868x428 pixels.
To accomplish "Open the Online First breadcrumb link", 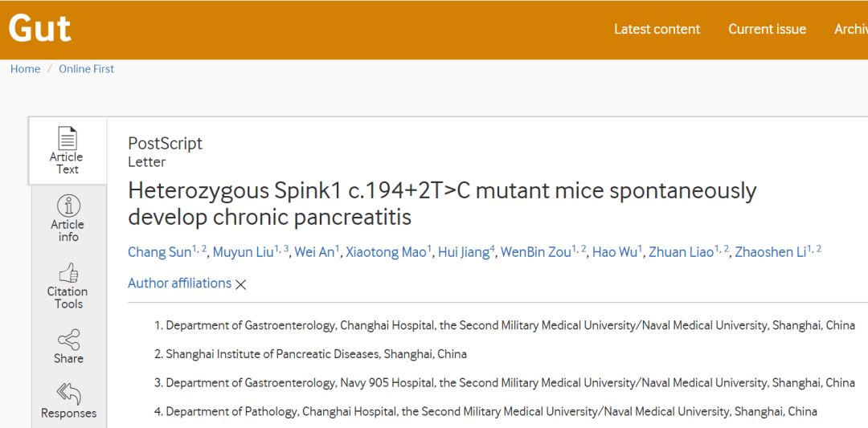I will pos(86,69).
